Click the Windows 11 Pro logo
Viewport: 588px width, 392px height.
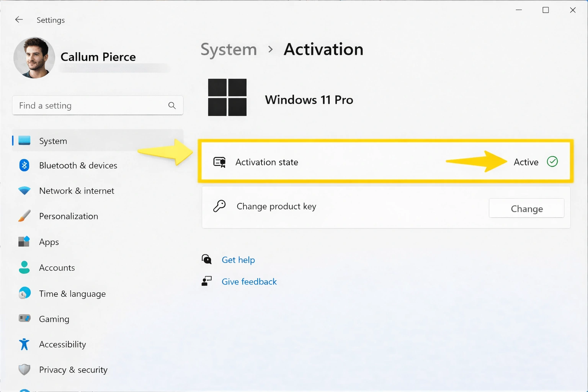[227, 97]
